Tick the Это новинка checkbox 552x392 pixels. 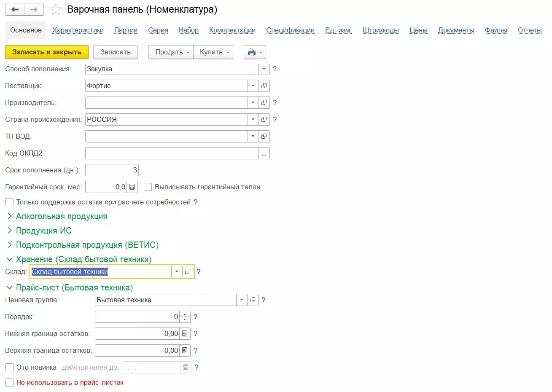[x=9, y=368]
